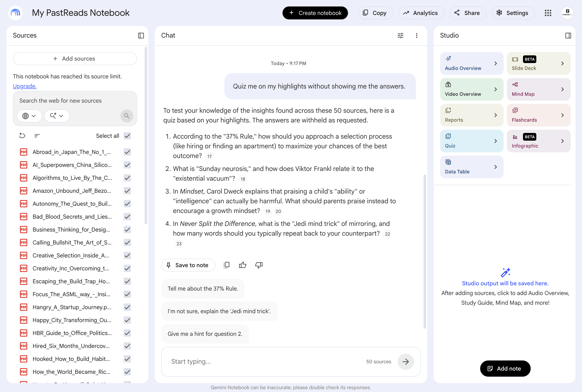Click Add sources button
582x392 pixels.
click(75, 59)
